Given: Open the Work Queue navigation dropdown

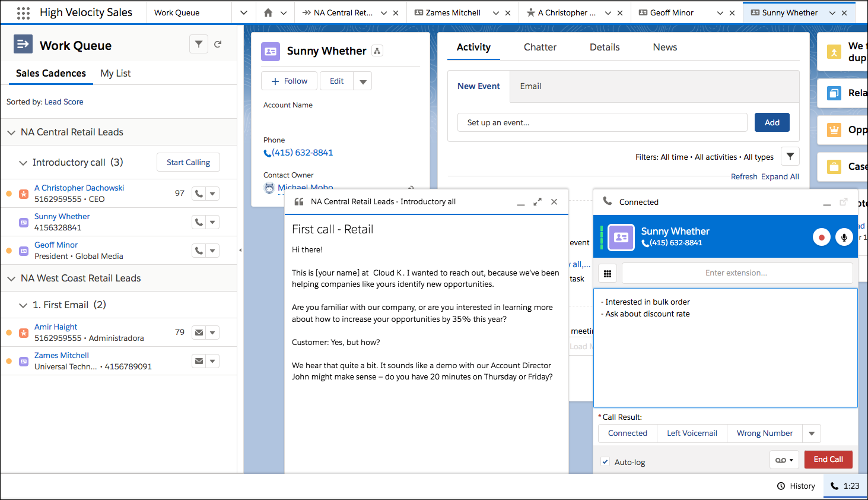Looking at the screenshot, I should coord(244,12).
